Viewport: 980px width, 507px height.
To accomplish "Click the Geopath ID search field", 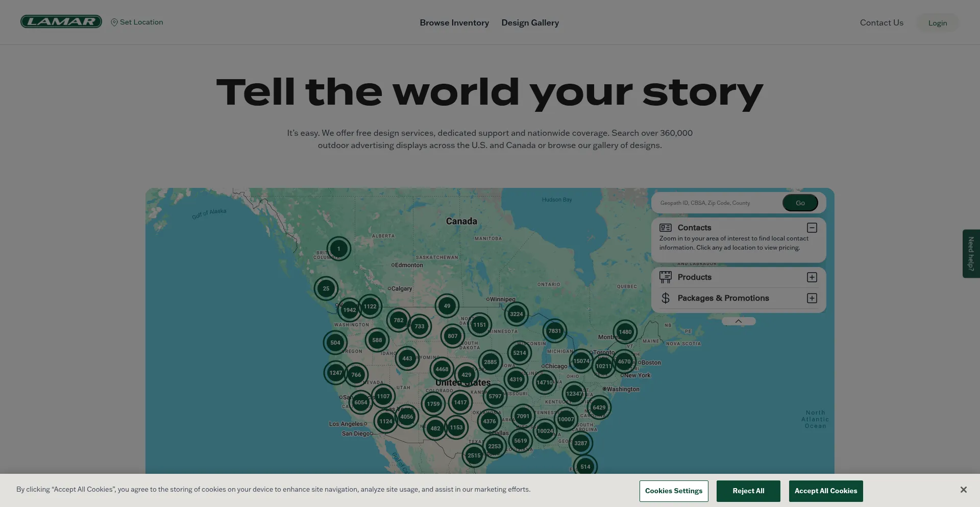I will point(717,203).
